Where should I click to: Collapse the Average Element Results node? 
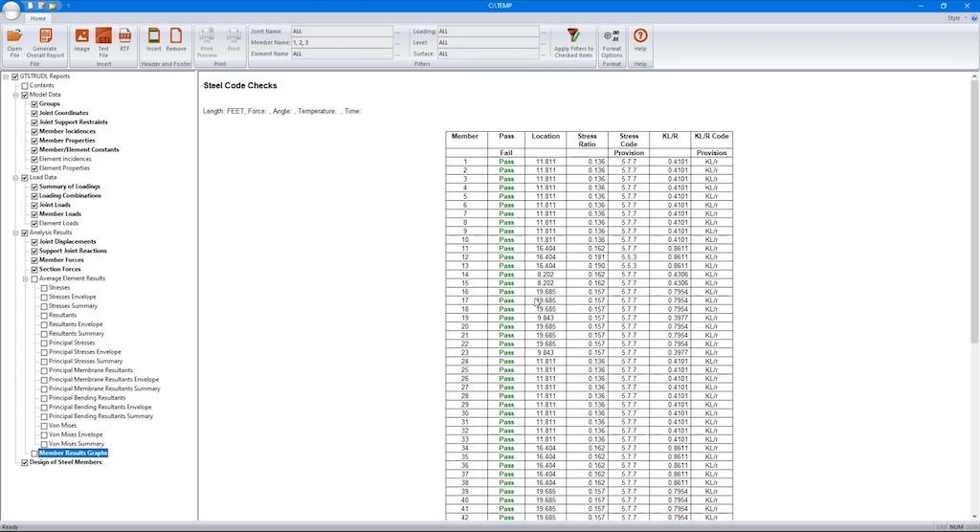click(x=26, y=278)
